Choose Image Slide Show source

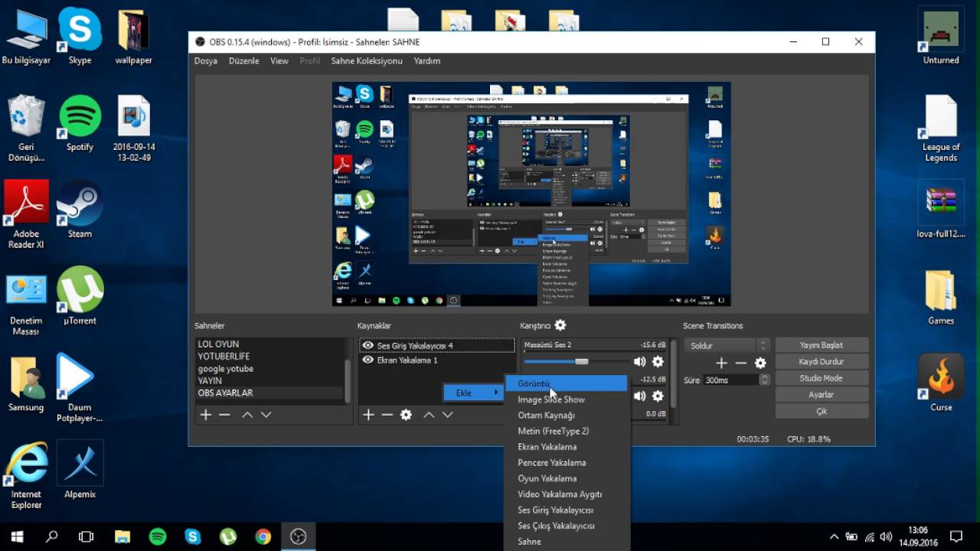pyautogui.click(x=567, y=399)
